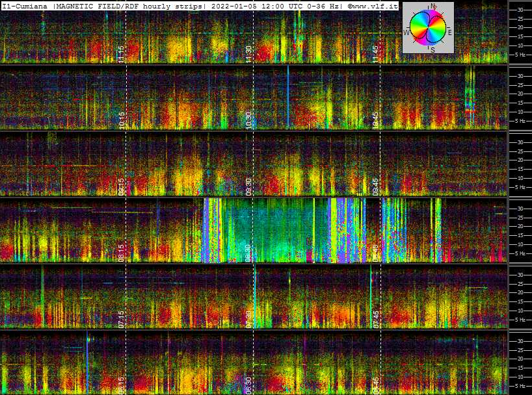Select the 09:30 time marker
The image size is (532, 395).
point(248,187)
